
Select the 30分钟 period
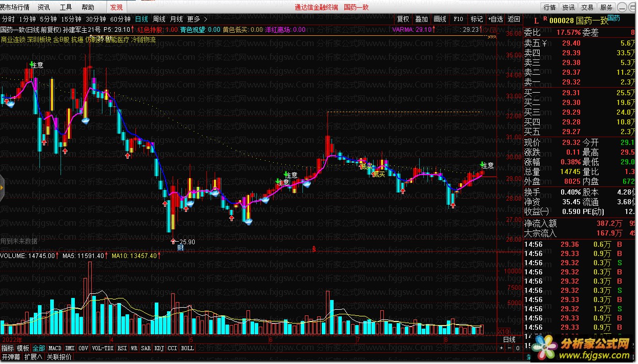(96, 19)
